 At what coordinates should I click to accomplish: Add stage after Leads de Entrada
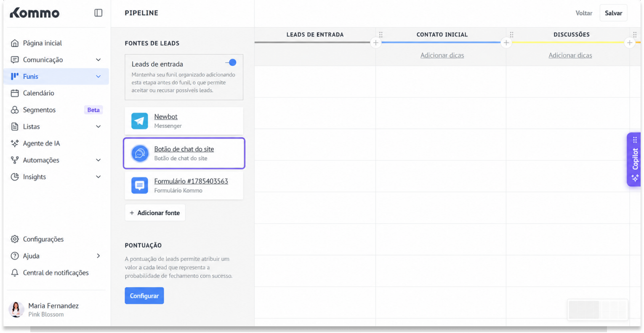click(376, 43)
